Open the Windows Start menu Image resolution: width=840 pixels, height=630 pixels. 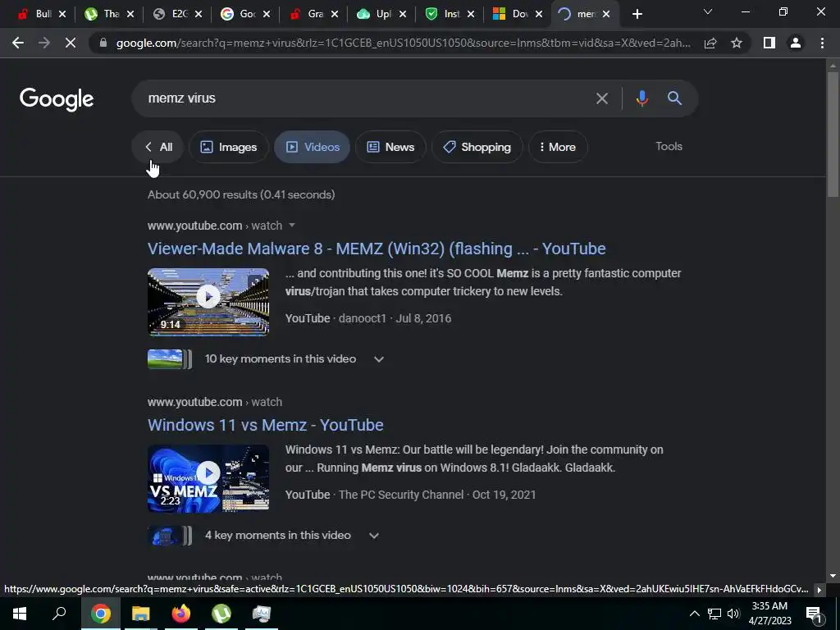[x=20, y=614]
